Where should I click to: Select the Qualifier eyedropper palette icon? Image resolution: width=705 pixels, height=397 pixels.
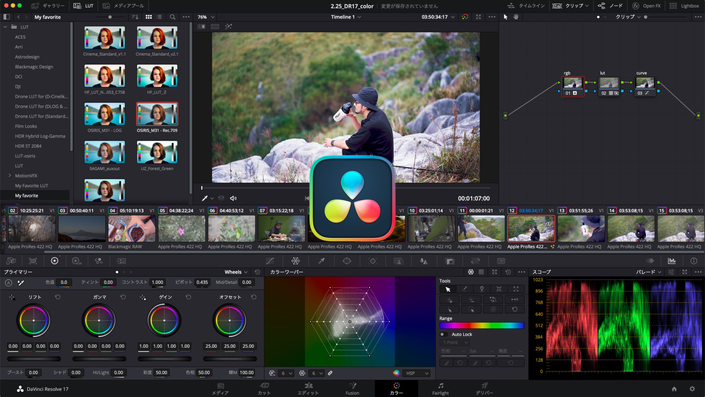(x=321, y=261)
